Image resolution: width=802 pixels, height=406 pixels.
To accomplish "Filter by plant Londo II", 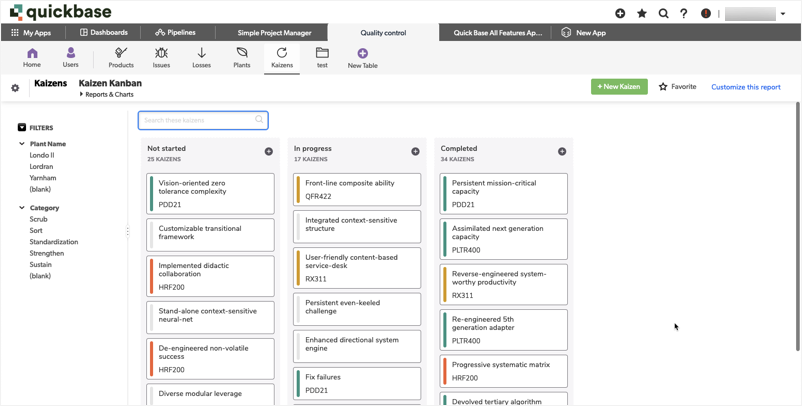I will pos(42,155).
